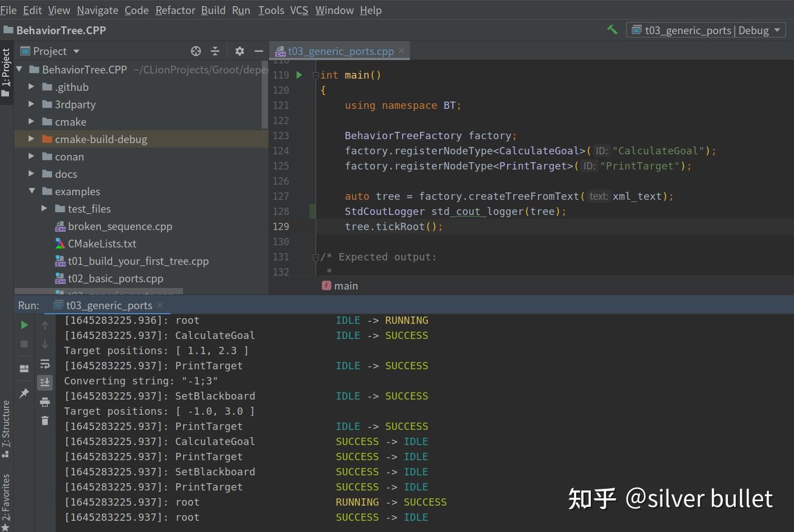Click the Build hammer icon
The width and height of the screenshot is (794, 532).
coord(612,30)
